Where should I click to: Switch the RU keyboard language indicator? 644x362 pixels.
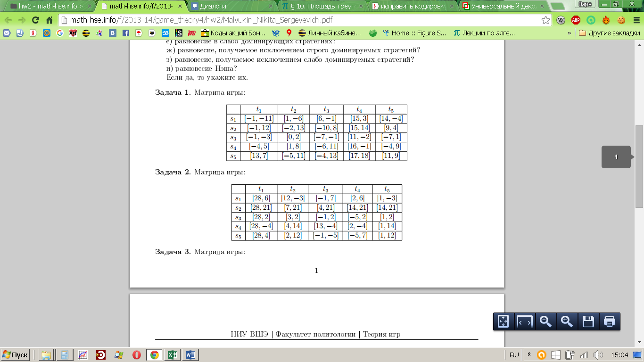(514, 355)
